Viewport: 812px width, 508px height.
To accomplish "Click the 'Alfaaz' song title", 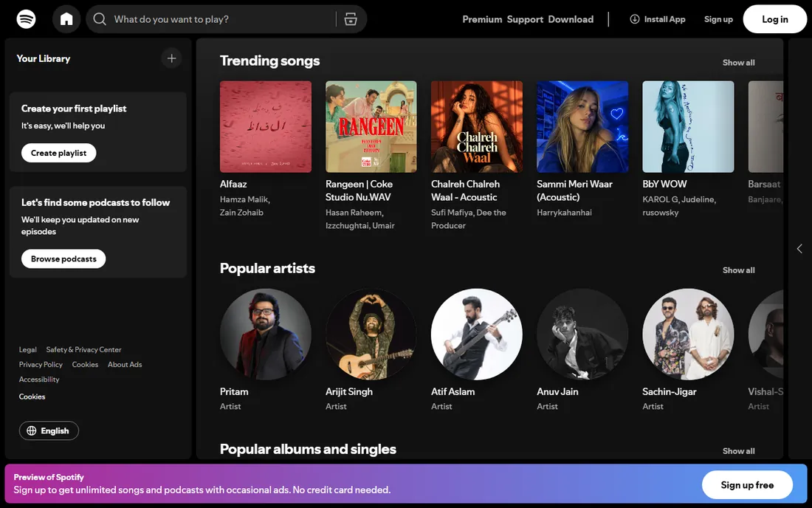I will pos(233,184).
